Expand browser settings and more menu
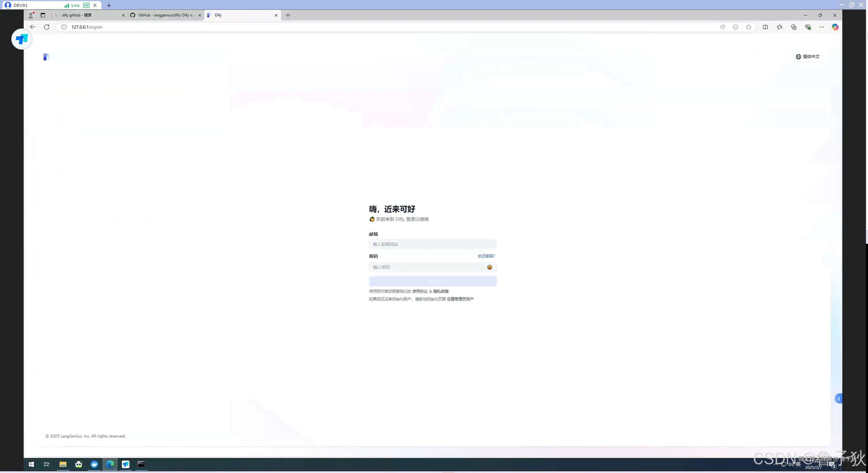Image resolution: width=868 pixels, height=473 pixels. [822, 27]
